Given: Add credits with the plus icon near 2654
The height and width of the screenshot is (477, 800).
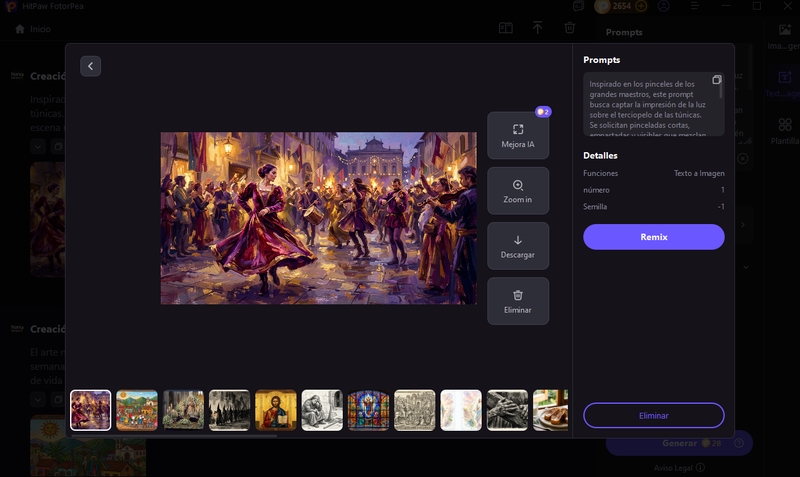Looking at the screenshot, I should [x=641, y=6].
